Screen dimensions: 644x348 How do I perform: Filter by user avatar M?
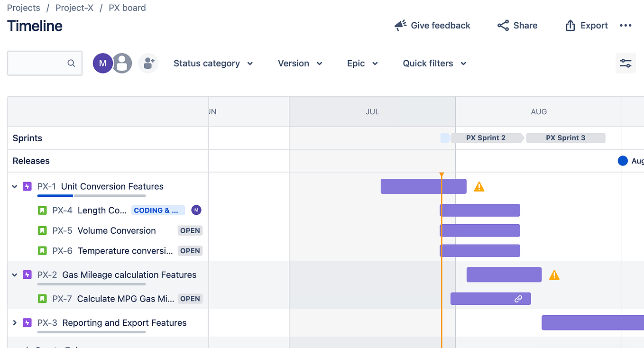102,63
